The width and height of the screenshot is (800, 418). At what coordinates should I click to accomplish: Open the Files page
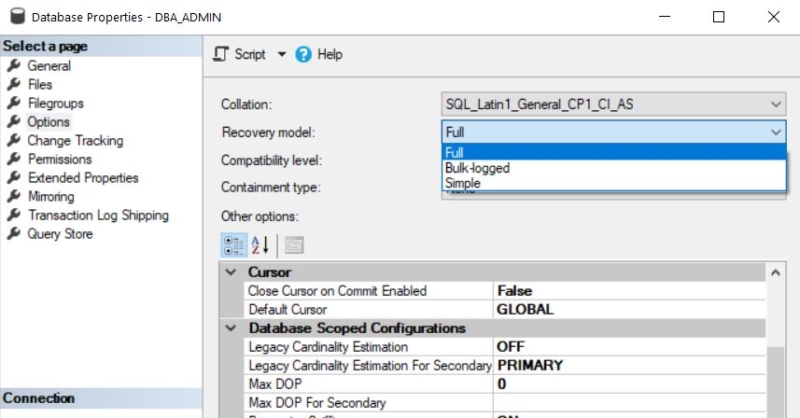(x=40, y=84)
